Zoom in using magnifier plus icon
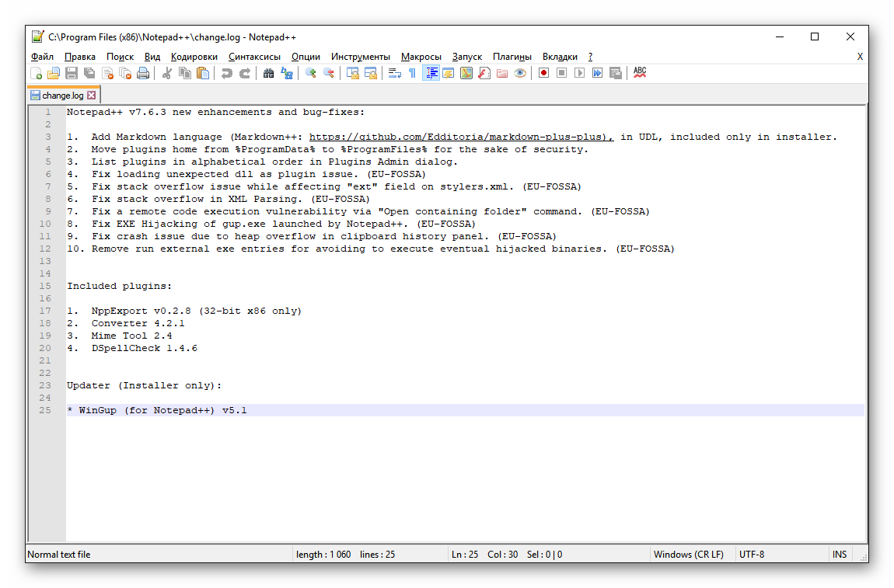This screenshot has width=894, height=588. [311, 73]
